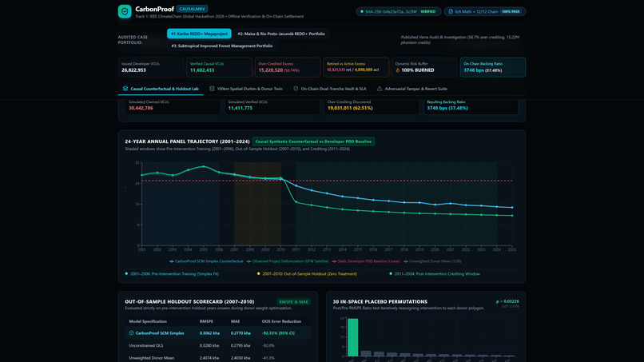The width and height of the screenshot is (644, 362).
Task: Switch to Adversarial Tamper & Revert Suite tab
Action: (x=412, y=89)
